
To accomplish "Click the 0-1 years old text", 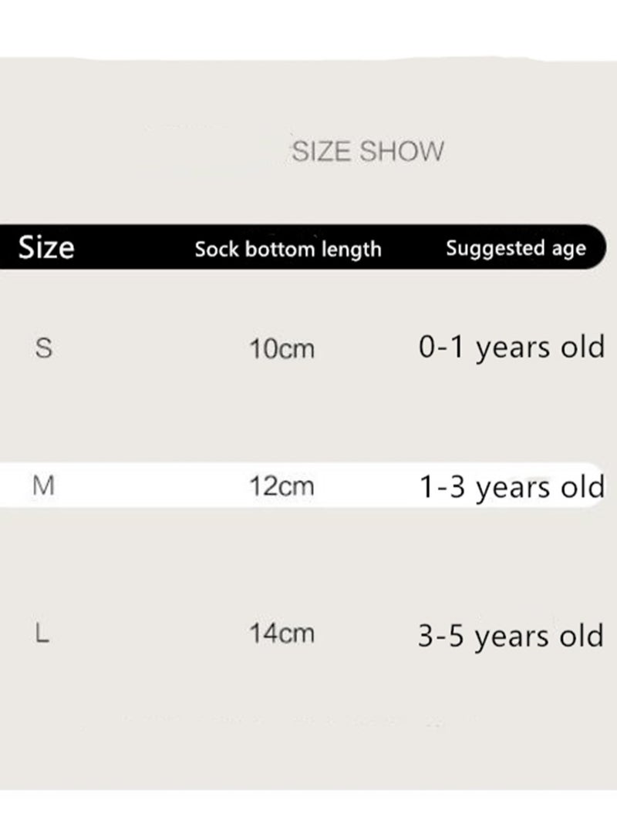I will coord(511,347).
